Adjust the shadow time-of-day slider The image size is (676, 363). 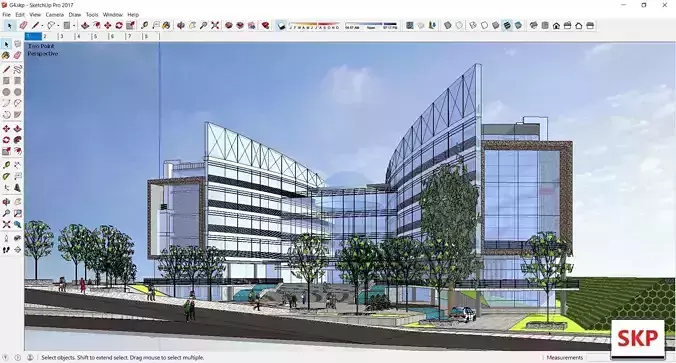click(x=371, y=25)
